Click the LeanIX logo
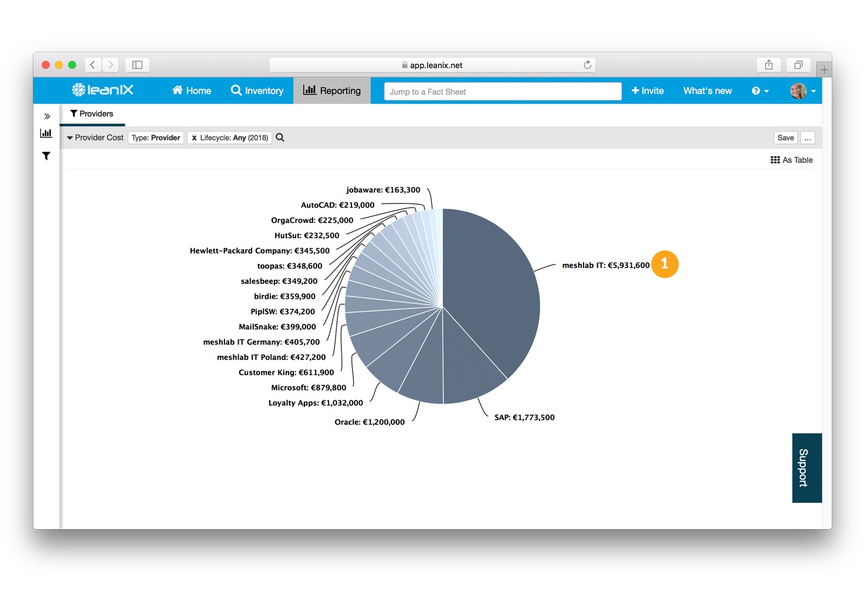This screenshot has width=868, height=602. 102,90
